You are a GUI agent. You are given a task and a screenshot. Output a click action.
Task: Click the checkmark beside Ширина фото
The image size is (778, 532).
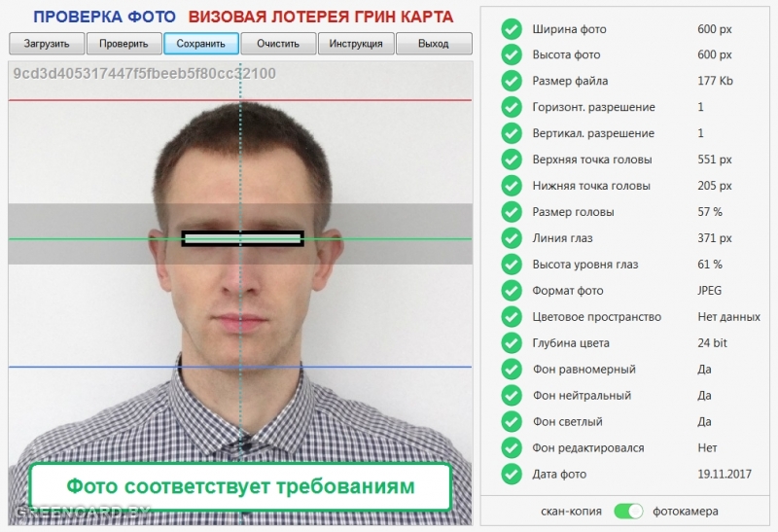(512, 29)
